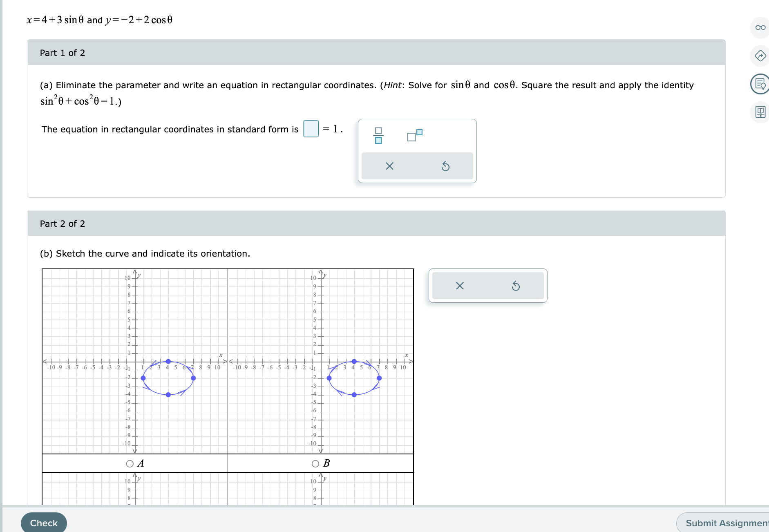The width and height of the screenshot is (769, 532).
Task: Click the Part 2 of 2 header
Action: click(x=376, y=224)
